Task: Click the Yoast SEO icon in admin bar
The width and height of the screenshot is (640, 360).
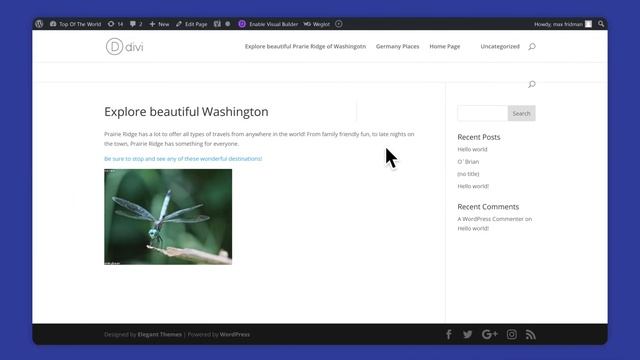Action: 217,24
